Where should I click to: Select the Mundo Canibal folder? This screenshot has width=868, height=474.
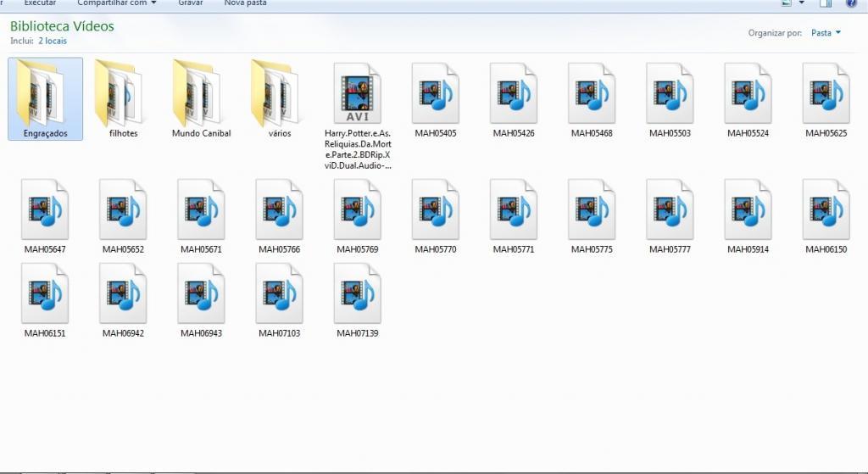point(202,98)
